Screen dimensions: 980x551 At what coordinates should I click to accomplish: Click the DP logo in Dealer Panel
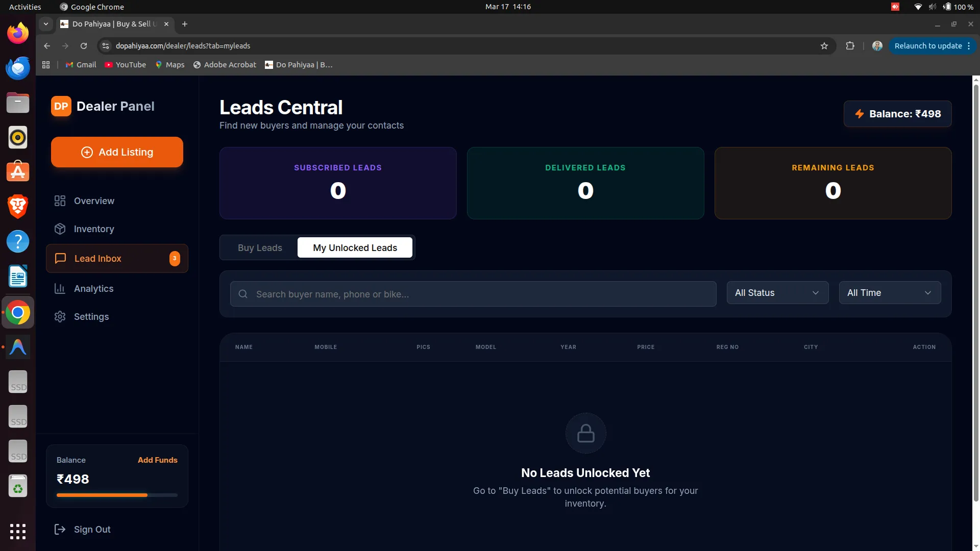[x=61, y=106]
